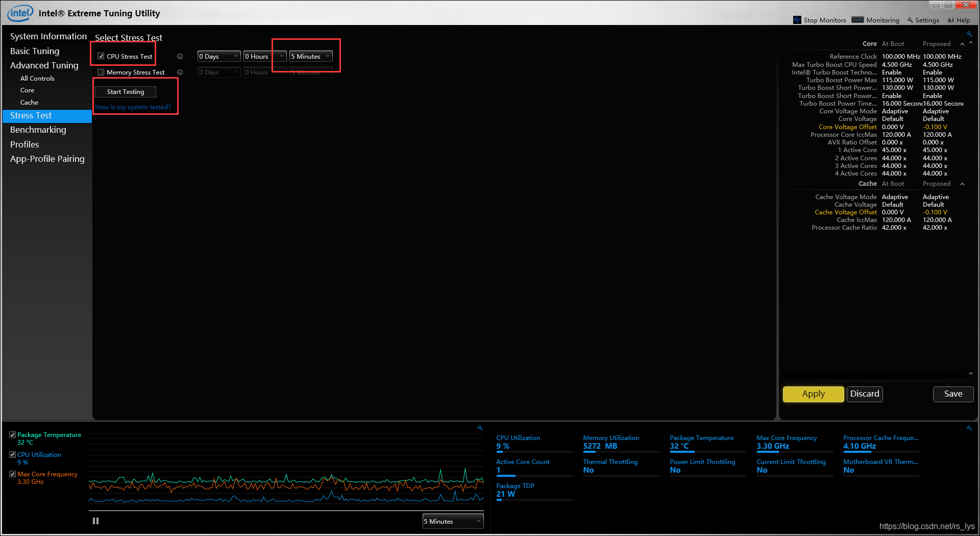Click the Core Voltage Offset label

847,127
